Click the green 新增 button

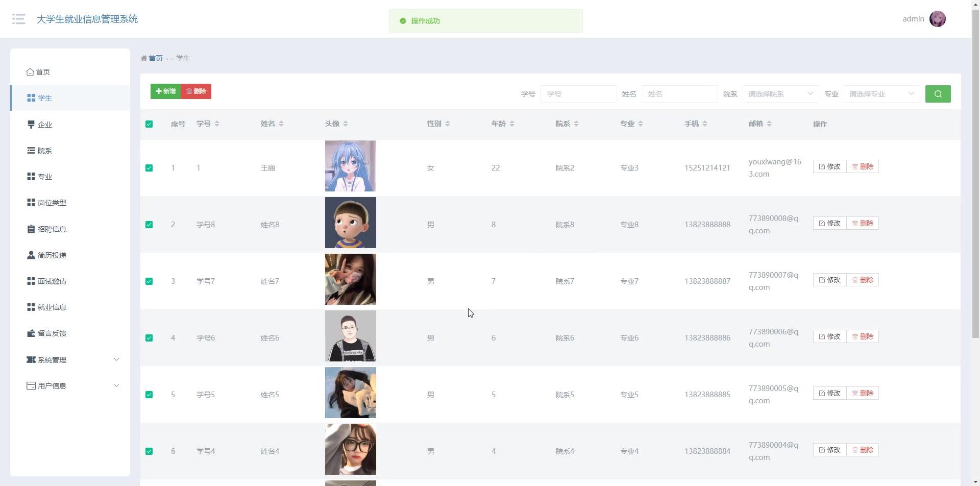coord(166,91)
